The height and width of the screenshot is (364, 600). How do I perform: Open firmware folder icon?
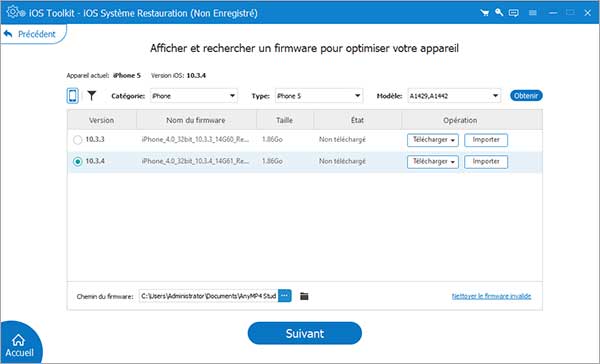(304, 296)
